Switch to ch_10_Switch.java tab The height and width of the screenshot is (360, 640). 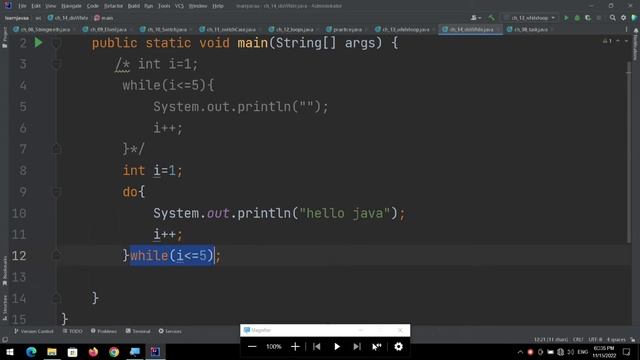click(x=167, y=29)
